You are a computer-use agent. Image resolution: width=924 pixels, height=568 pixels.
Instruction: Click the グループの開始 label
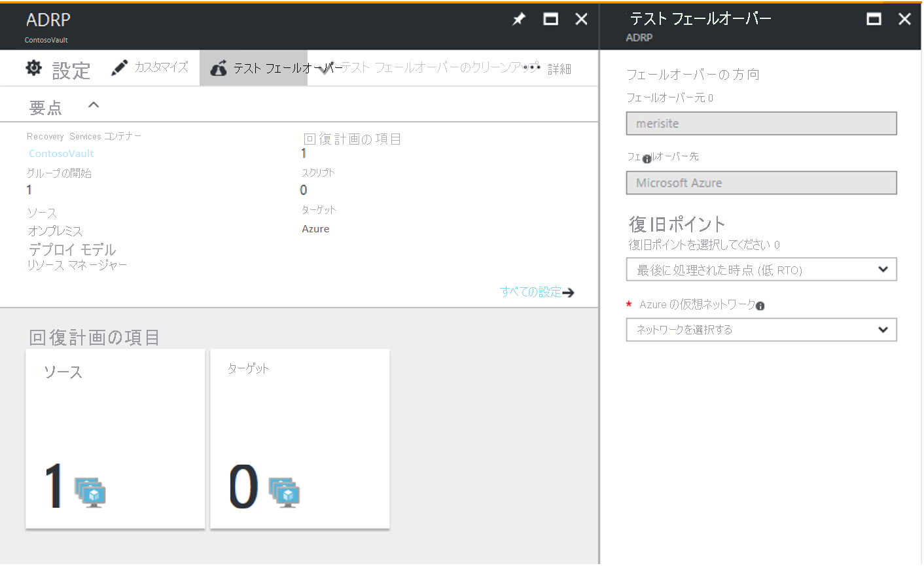coord(59,173)
